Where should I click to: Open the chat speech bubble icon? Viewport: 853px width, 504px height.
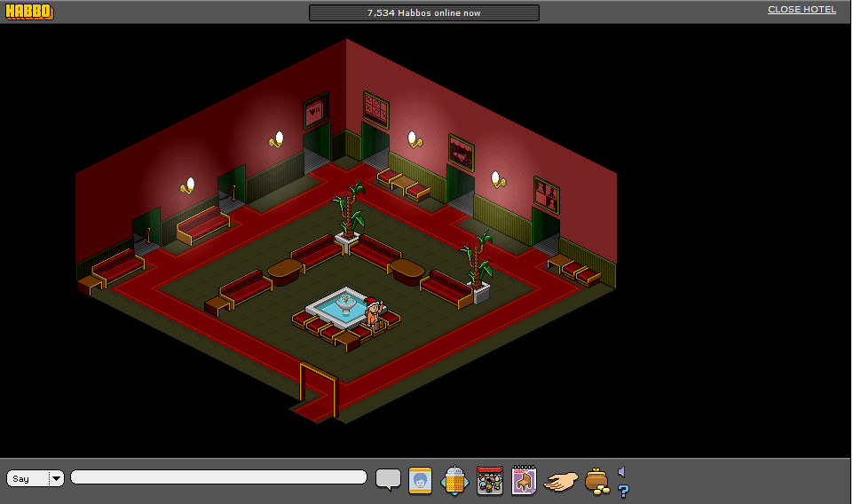(x=388, y=480)
